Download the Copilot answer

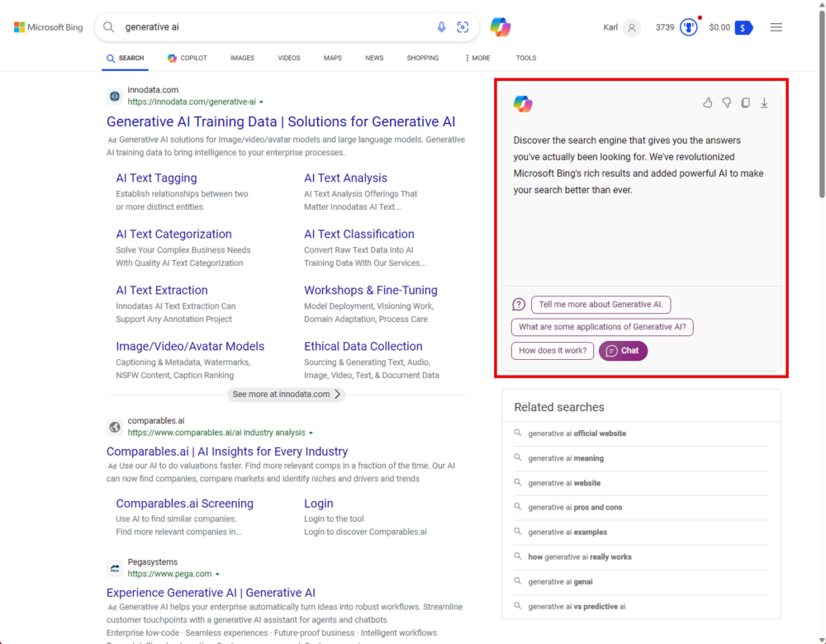pyautogui.click(x=764, y=102)
